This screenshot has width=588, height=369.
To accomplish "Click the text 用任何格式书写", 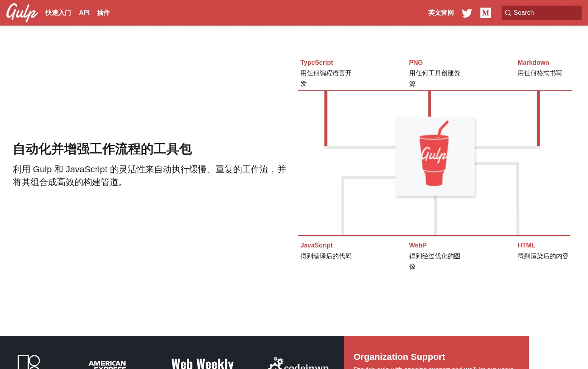I will pos(540,73).
